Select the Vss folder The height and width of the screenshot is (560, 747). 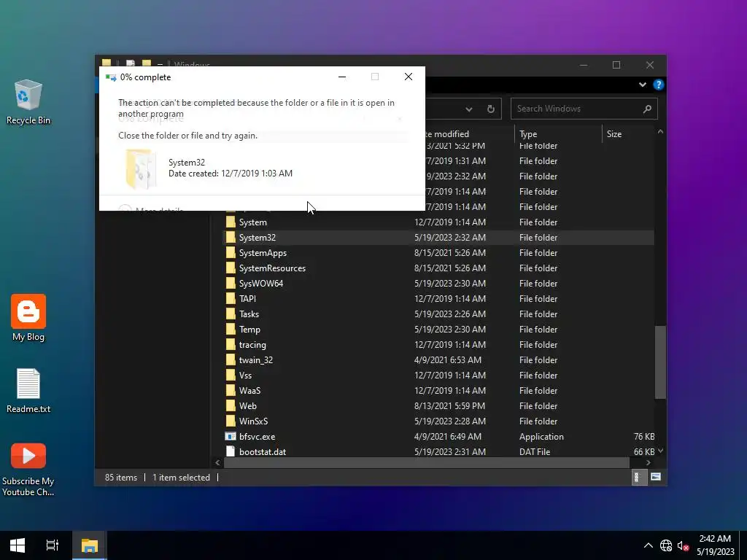[x=245, y=376]
